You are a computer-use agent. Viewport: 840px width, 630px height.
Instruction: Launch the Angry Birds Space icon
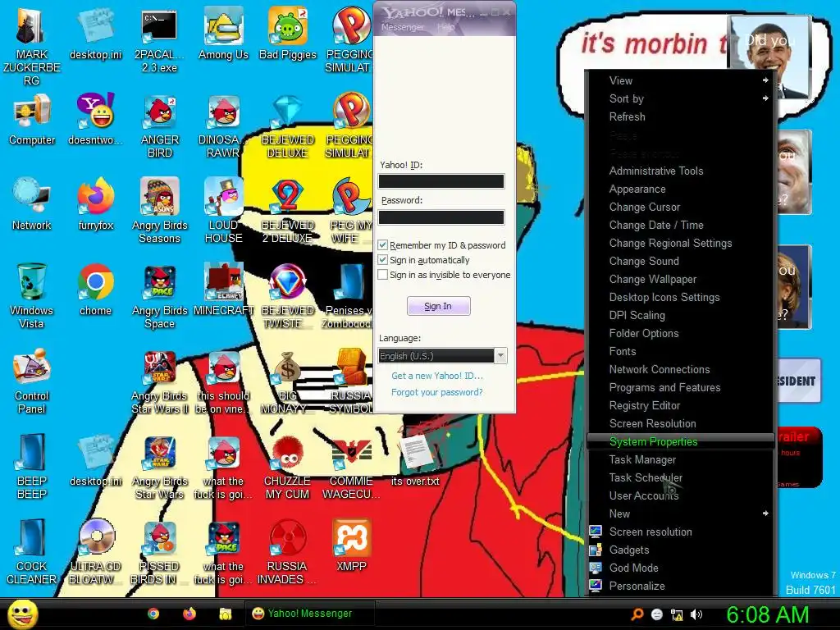coord(160,295)
